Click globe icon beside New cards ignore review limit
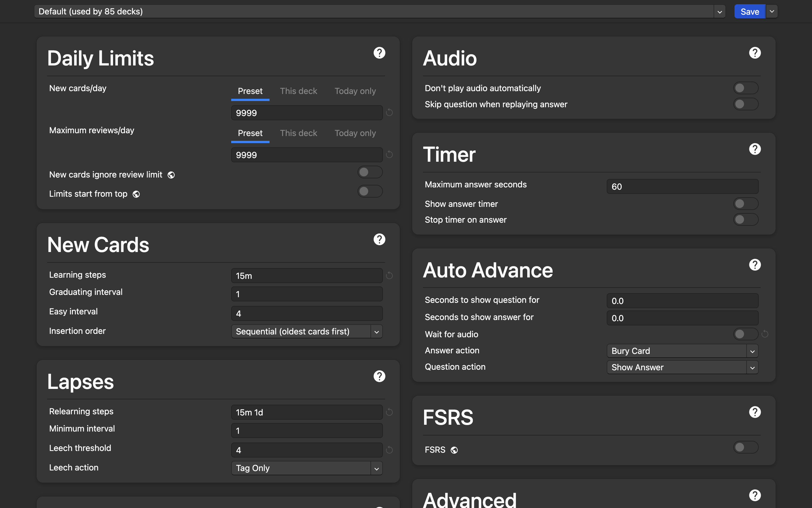This screenshot has height=508, width=812. [171, 175]
